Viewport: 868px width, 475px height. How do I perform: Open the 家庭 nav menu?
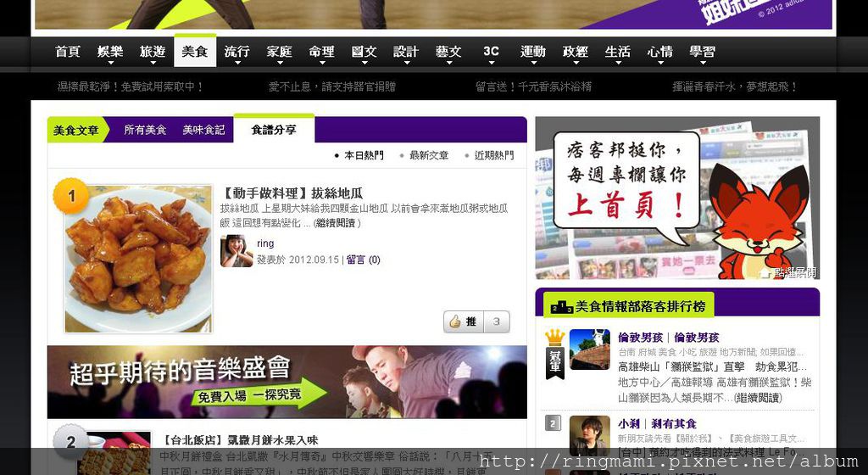coord(280,52)
